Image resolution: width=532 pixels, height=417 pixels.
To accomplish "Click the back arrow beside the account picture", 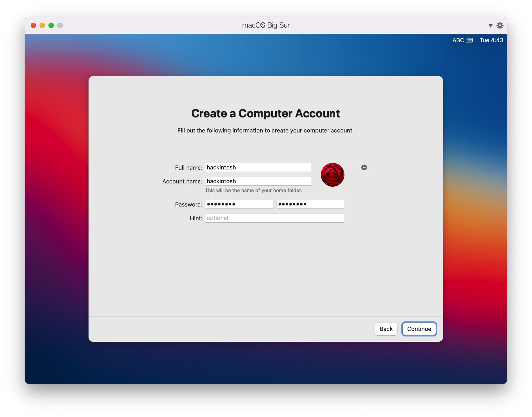I will click(x=364, y=168).
